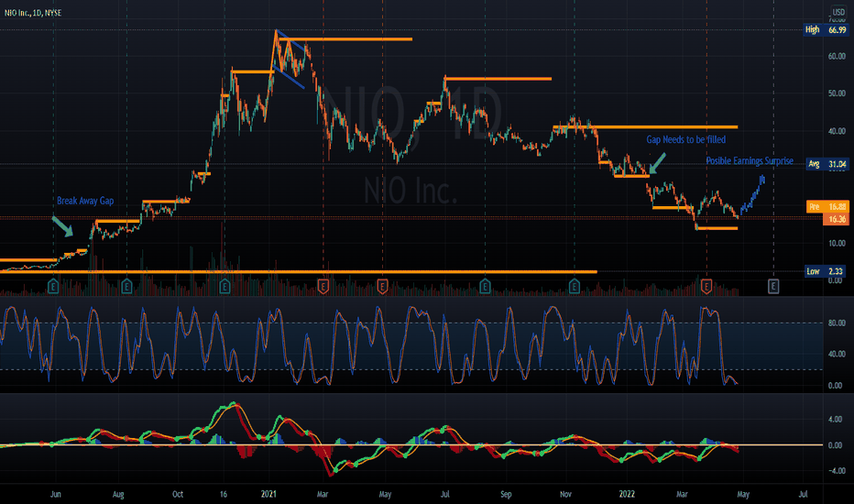Click the Jun label on the time axis

pos(56,494)
